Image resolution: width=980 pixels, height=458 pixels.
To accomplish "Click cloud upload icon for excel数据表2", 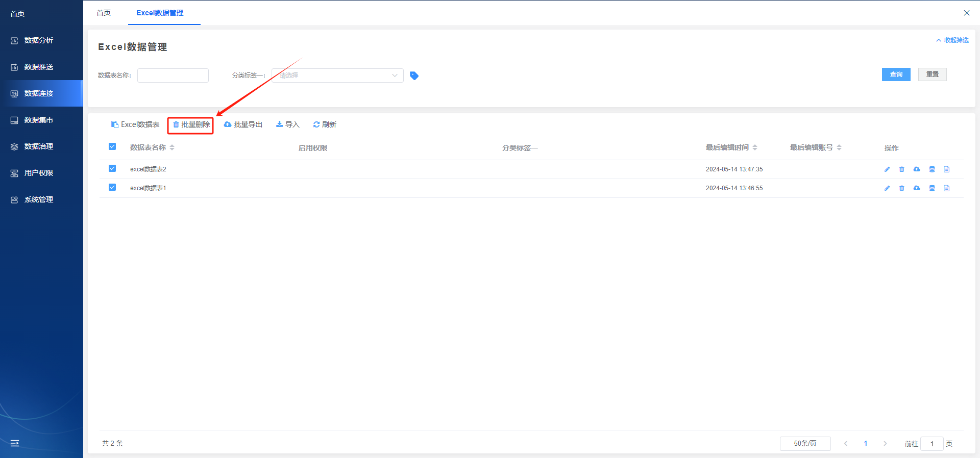I will point(917,169).
